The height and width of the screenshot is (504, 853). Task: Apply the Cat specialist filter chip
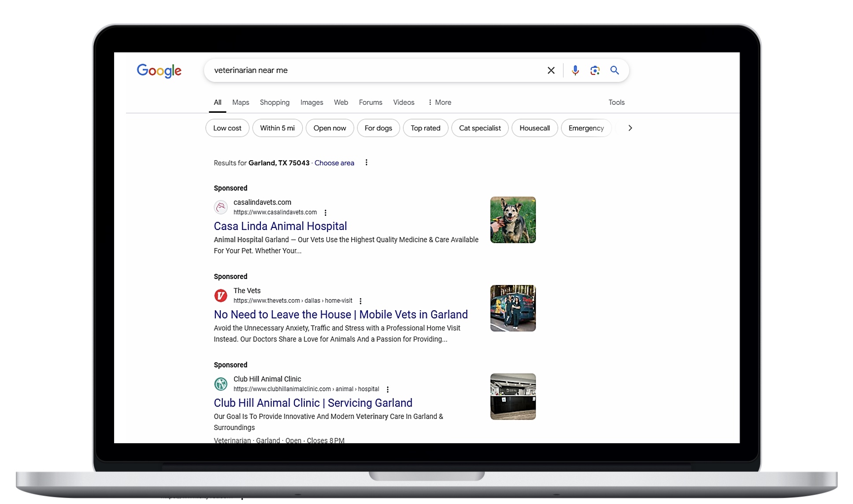480,128
